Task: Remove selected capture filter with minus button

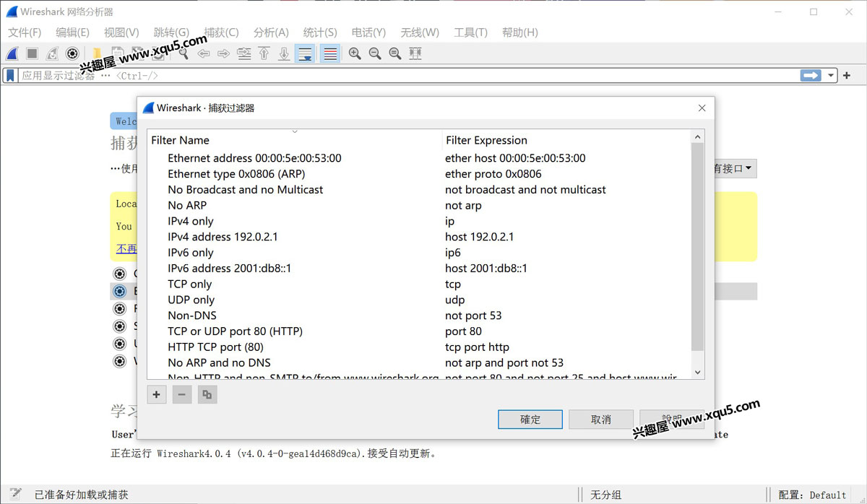Action: click(x=182, y=394)
